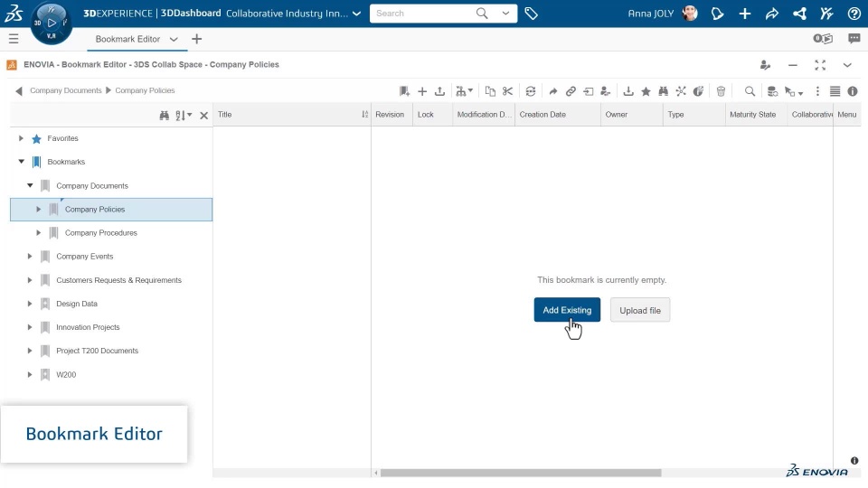
Task: Add a new dashboard tab
Action: (196, 39)
